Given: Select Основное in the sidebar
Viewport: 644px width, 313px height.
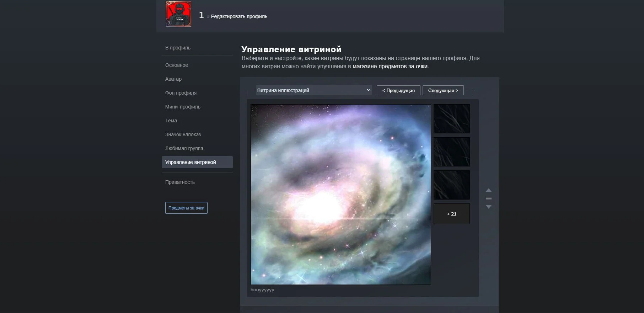Looking at the screenshot, I should coord(177,65).
